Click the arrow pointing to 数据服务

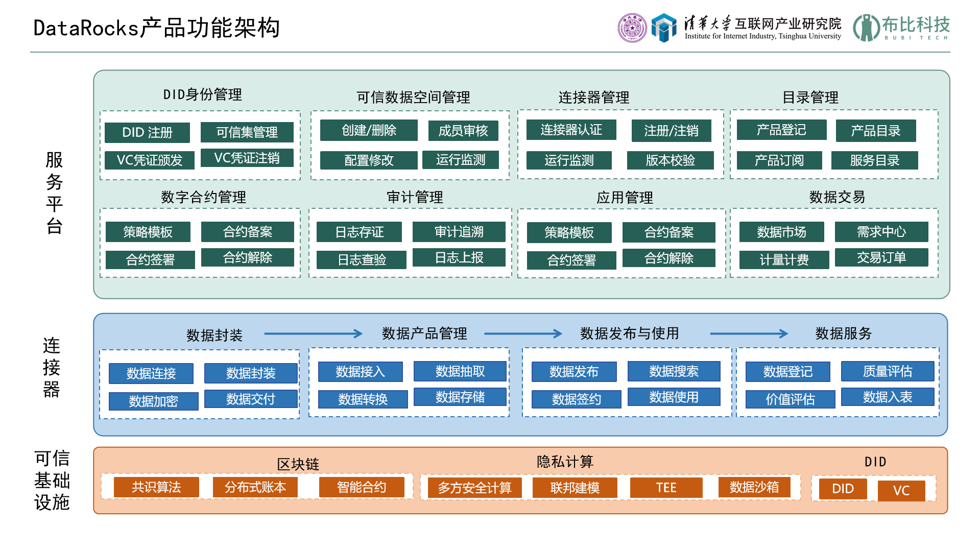pos(749,334)
